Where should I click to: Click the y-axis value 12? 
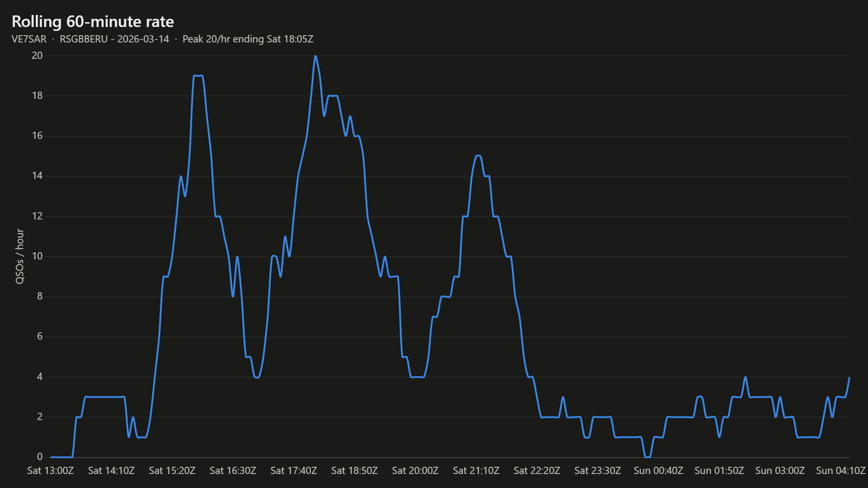point(37,216)
